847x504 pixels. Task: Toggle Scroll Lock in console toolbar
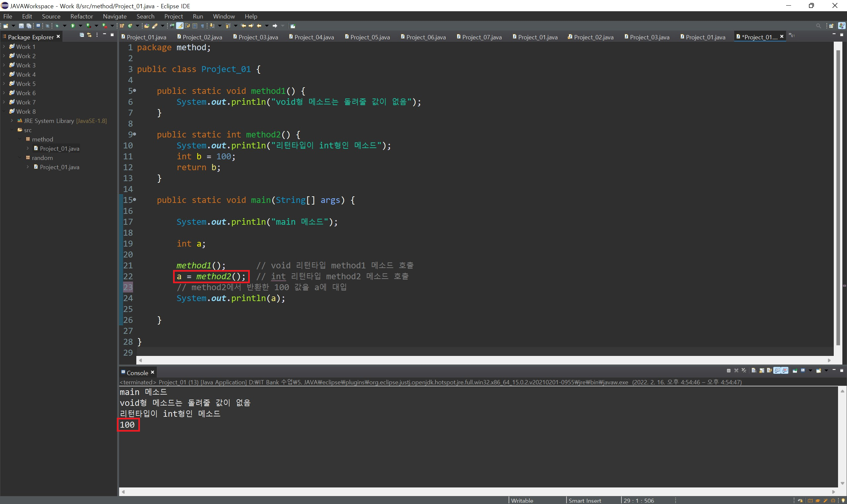pyautogui.click(x=762, y=370)
